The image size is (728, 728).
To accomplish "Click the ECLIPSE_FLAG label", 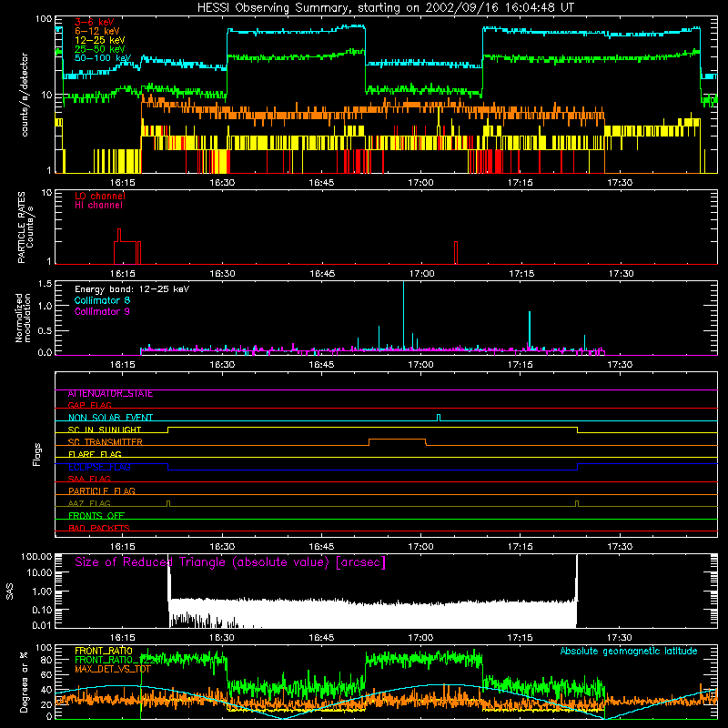I will coord(99,467).
